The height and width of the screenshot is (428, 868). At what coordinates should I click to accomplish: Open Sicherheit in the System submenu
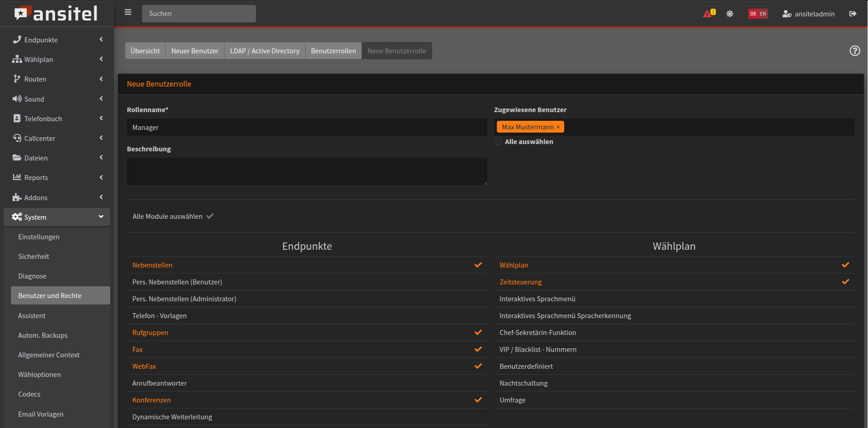click(x=34, y=256)
